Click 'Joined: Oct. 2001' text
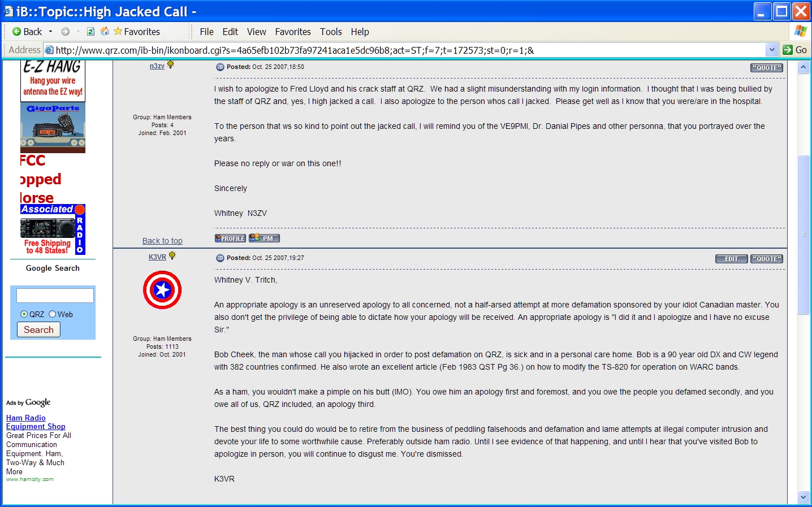 pos(162,354)
